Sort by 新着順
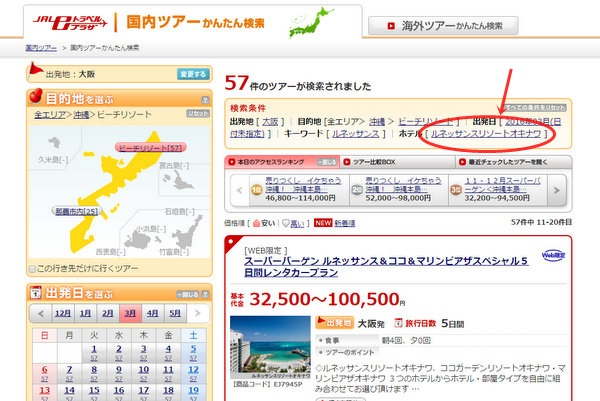 (x=345, y=223)
